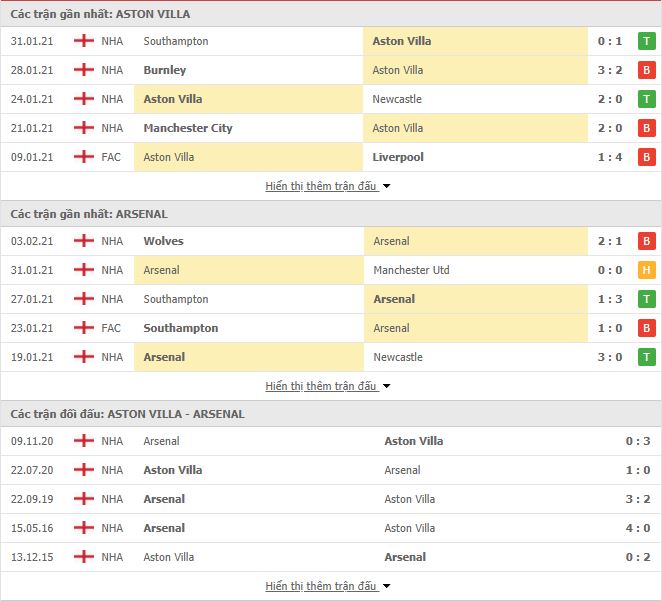Click green T badge for Arsenal 3:0 Newcastle

click(646, 357)
